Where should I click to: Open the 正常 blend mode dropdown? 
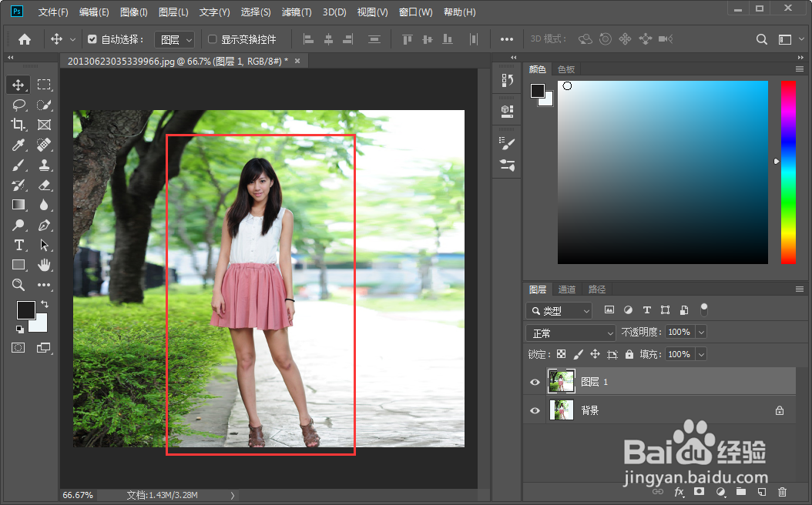(571, 333)
